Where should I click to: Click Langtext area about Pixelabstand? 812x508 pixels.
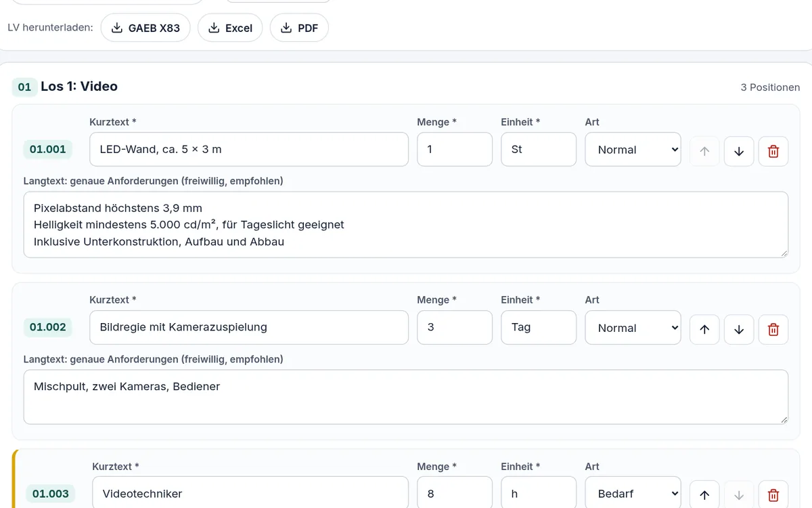tap(406, 224)
